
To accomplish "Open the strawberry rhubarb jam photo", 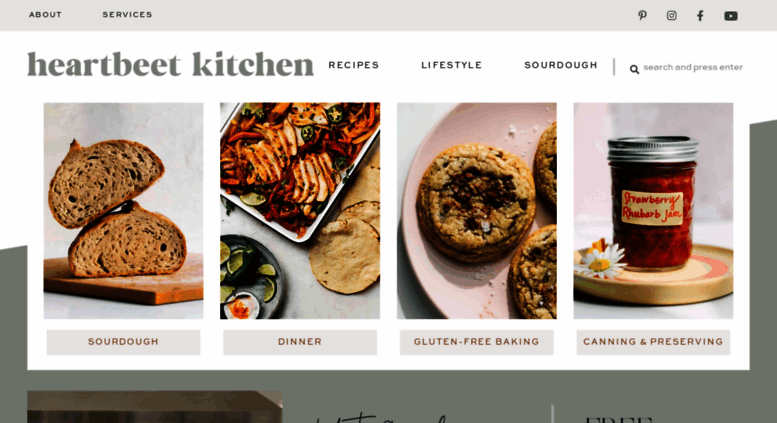I will 653,211.
